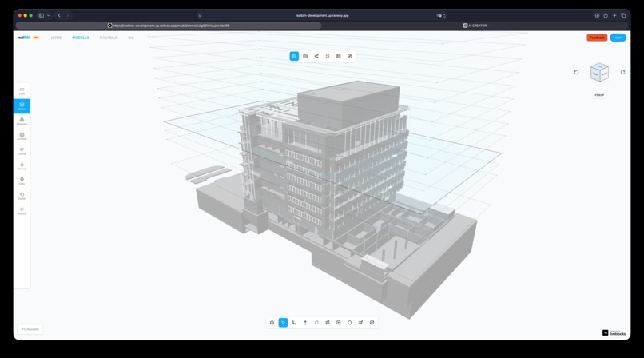
Task: Rotate view counter-clockwise with the left arrow
Action: [x=576, y=72]
